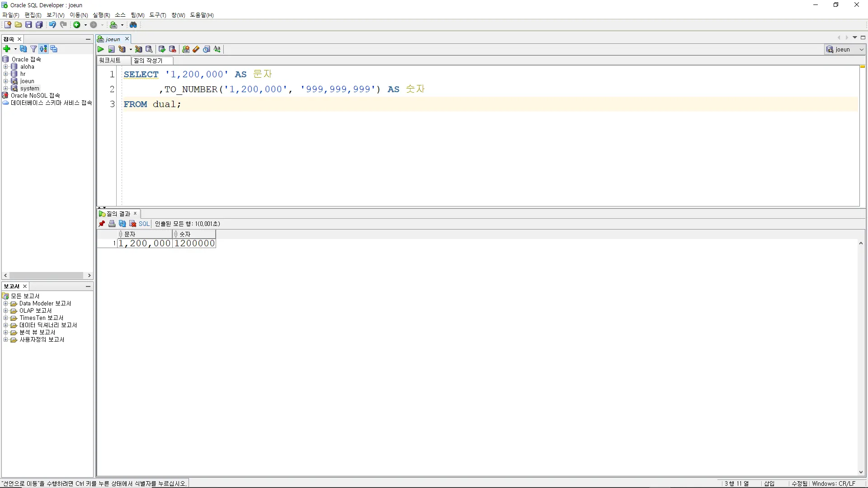Screen dimensions: 868x488
Task: Run the SQL statement with green play icon
Action: pos(101,49)
